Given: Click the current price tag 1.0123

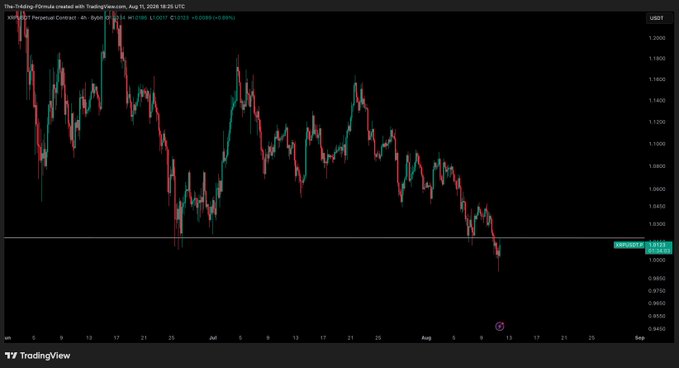Looking at the screenshot, I should pyautogui.click(x=658, y=245).
